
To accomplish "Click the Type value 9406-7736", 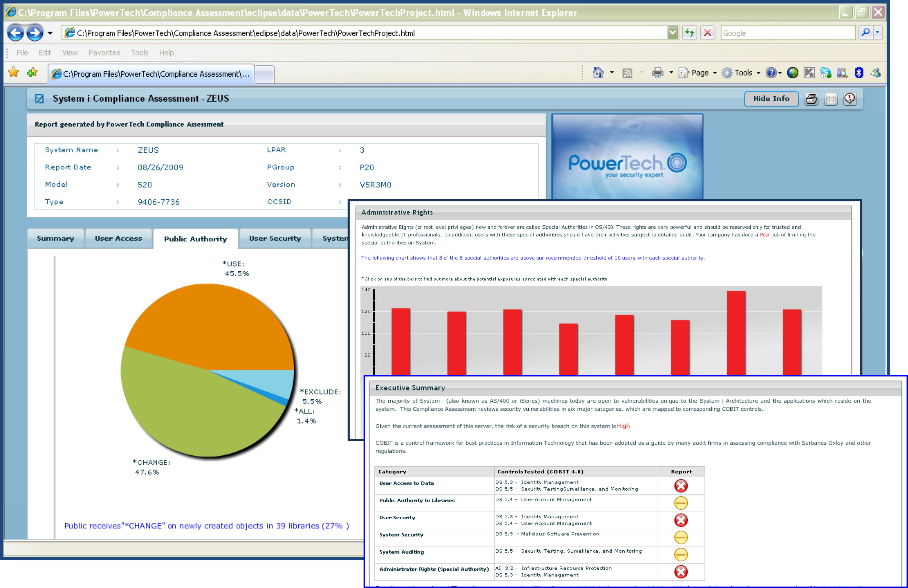I will pos(158,202).
